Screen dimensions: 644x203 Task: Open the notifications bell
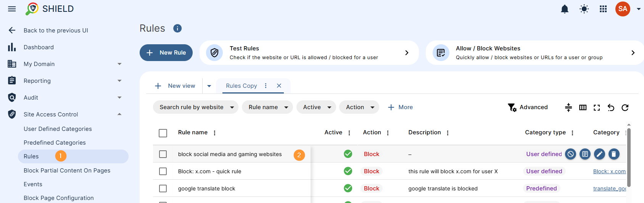[x=565, y=9]
